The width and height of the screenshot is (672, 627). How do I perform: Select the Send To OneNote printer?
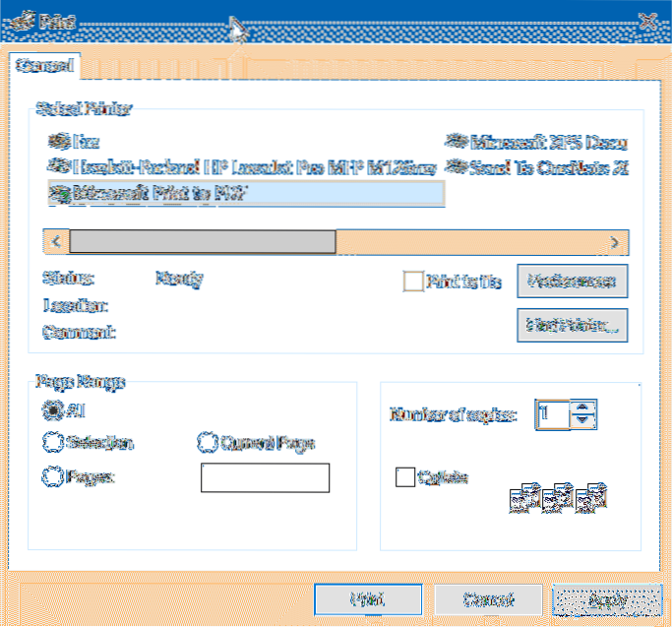(536, 167)
